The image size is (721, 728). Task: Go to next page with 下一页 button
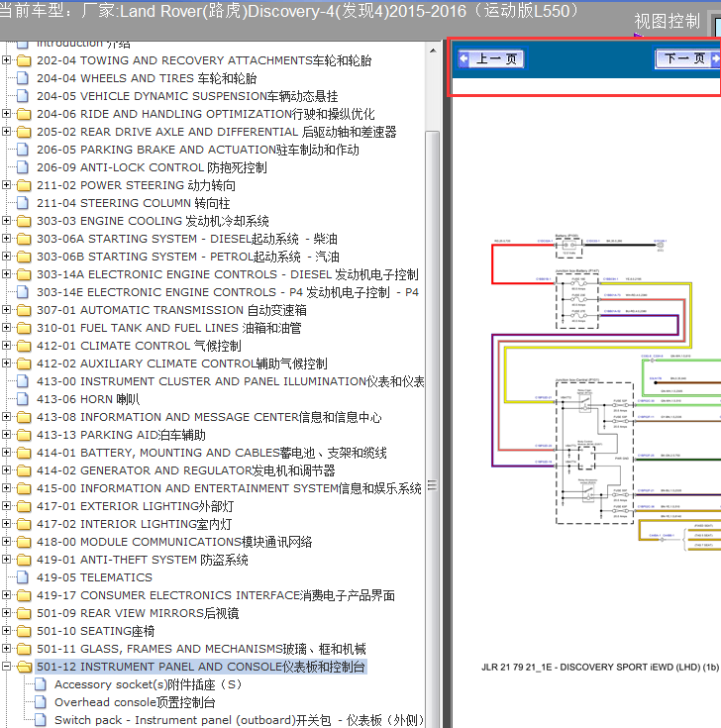pos(687,58)
